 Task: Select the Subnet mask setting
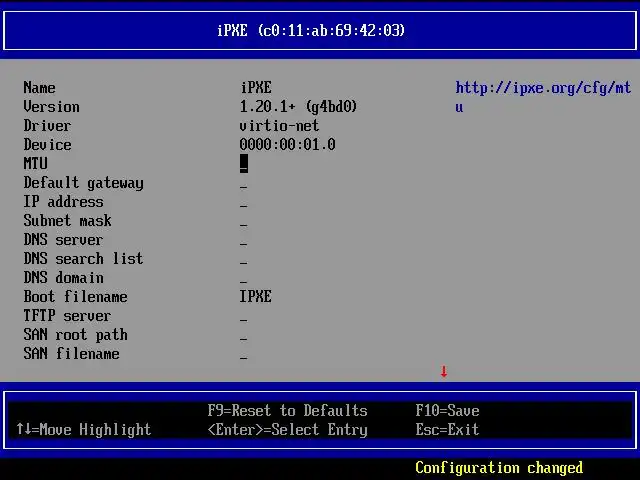pyautogui.click(x=67, y=221)
